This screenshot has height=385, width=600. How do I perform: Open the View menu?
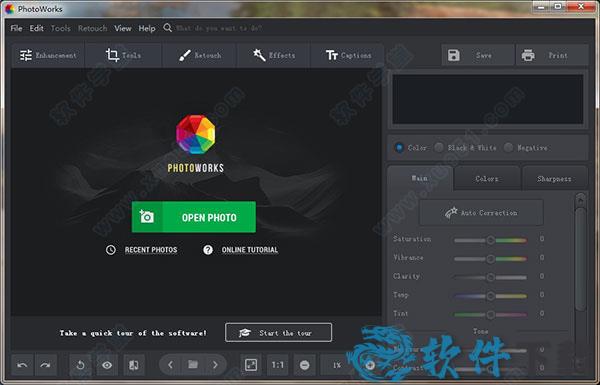click(x=123, y=28)
